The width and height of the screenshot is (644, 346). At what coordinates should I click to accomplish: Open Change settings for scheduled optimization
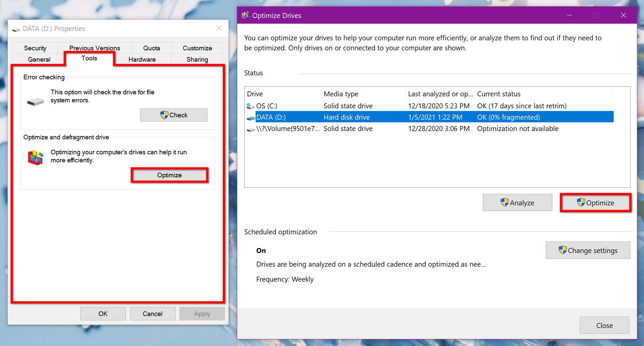click(x=588, y=250)
